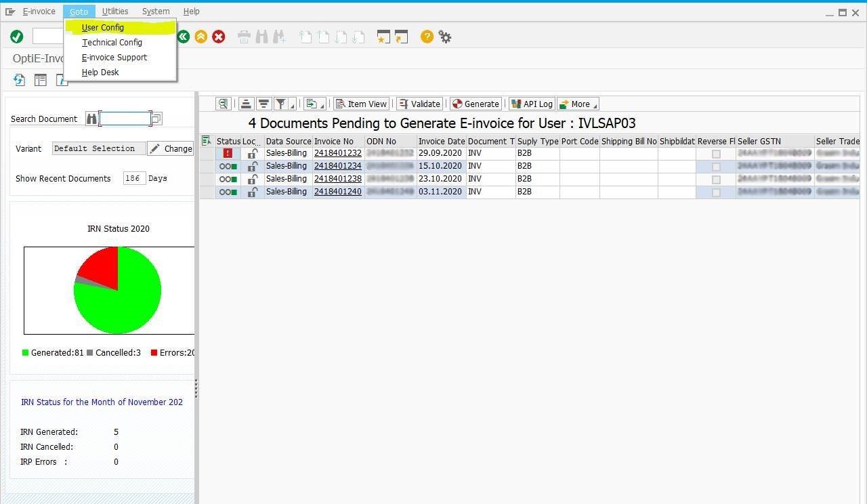Screen dimensions: 867x504
Task: Click the yellow Exit up-arrow icon
Action: click(x=200, y=37)
